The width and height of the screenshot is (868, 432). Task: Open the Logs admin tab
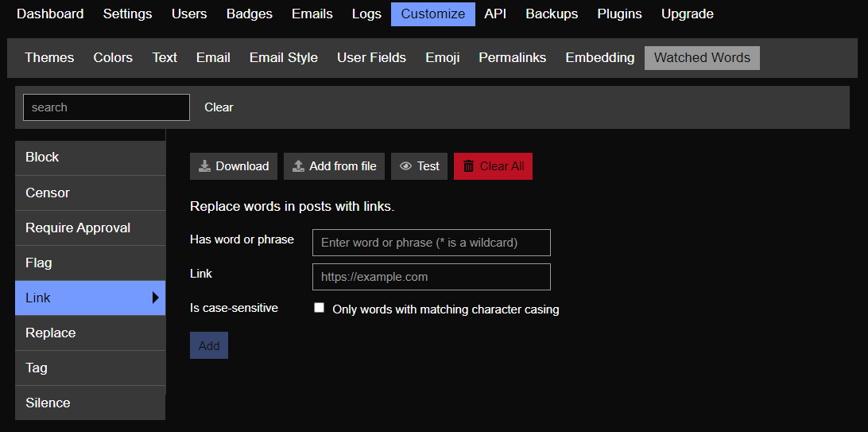tap(366, 14)
